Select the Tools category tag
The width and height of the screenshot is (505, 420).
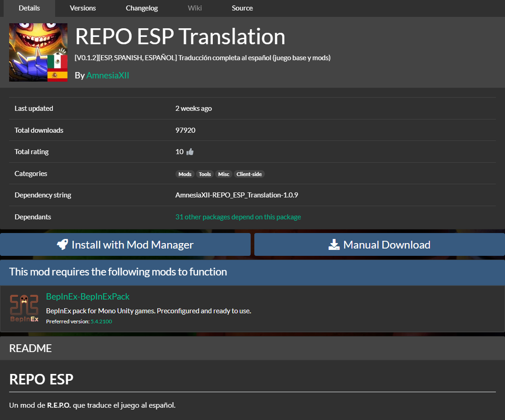click(x=205, y=174)
